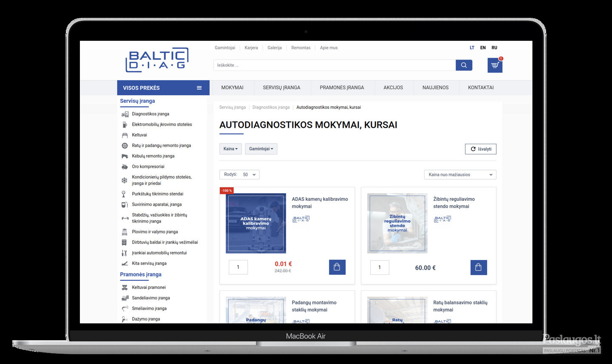Open the Naujienos menu tab
This screenshot has height=364, width=612.
coord(436,87)
